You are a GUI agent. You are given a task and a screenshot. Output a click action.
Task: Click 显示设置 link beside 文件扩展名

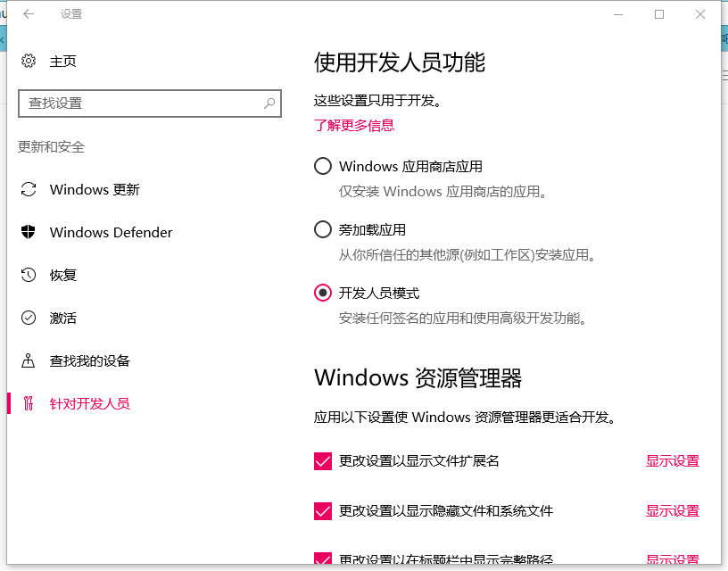pos(673,461)
